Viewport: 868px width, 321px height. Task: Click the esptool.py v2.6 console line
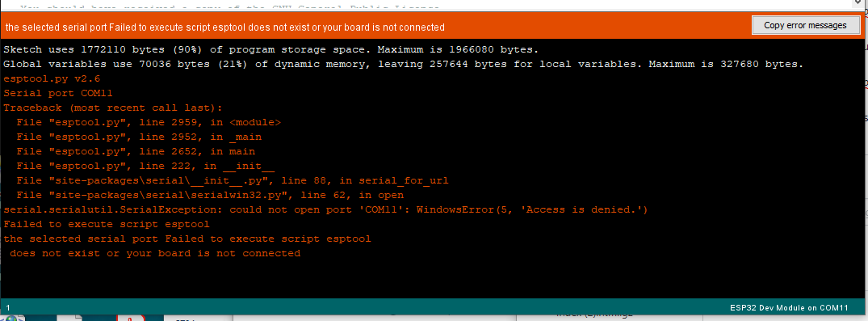[48, 78]
